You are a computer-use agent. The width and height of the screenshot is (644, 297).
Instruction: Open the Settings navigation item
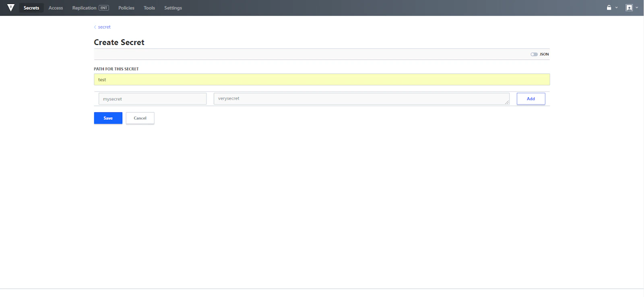click(173, 8)
